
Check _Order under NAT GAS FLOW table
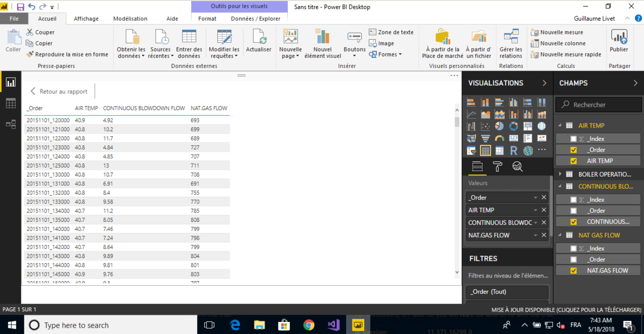pos(574,260)
